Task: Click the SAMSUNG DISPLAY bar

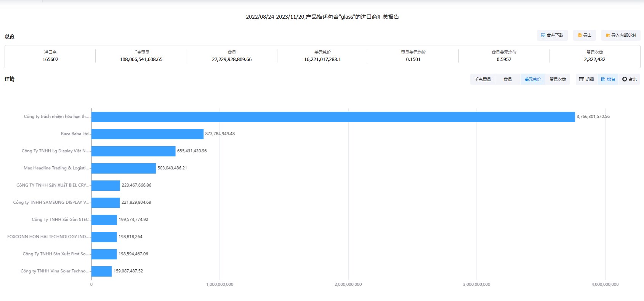Action: click(106, 203)
